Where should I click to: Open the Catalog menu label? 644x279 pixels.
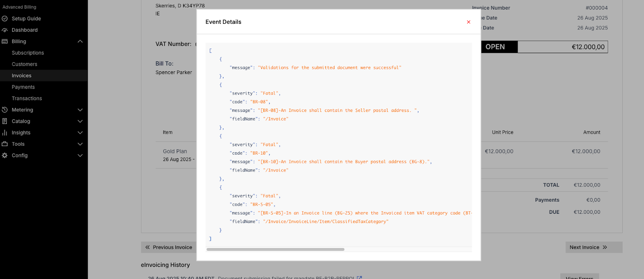tap(21, 121)
